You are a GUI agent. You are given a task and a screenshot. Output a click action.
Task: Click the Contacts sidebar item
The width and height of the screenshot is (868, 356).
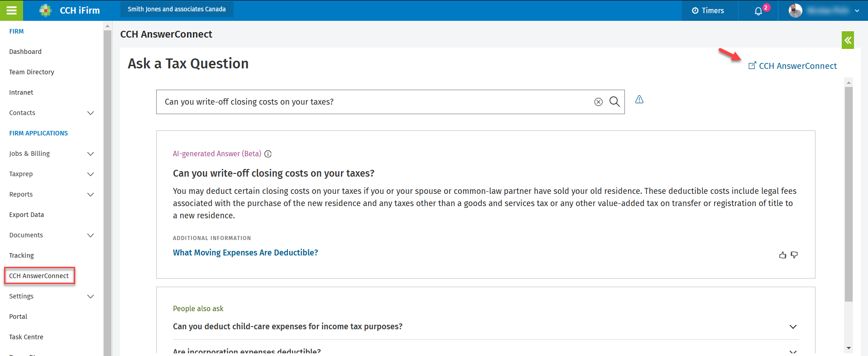coord(22,113)
